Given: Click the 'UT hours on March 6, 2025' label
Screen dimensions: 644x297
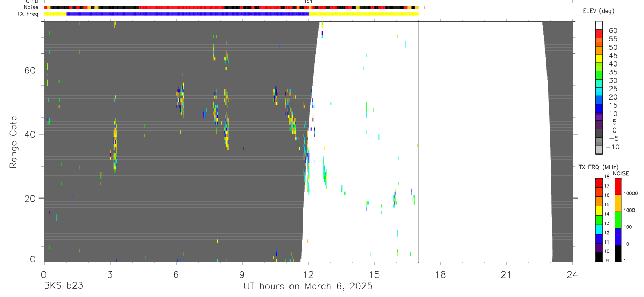Looking at the screenshot, I should 308,287.
